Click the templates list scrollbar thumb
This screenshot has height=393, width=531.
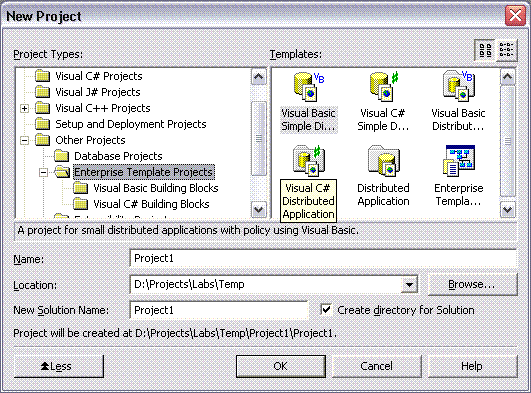pos(507,141)
